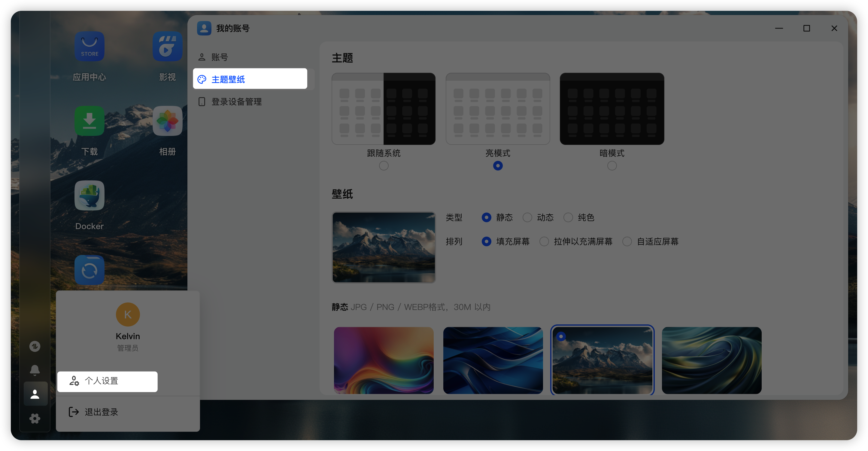Open the settings gear in sidebar
Viewport: 868px width, 451px height.
click(35, 419)
